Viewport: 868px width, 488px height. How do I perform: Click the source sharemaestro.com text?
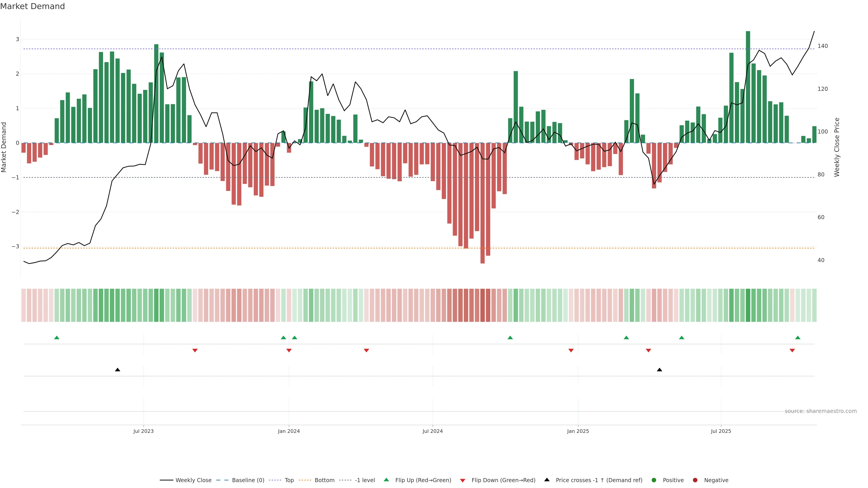(821, 411)
